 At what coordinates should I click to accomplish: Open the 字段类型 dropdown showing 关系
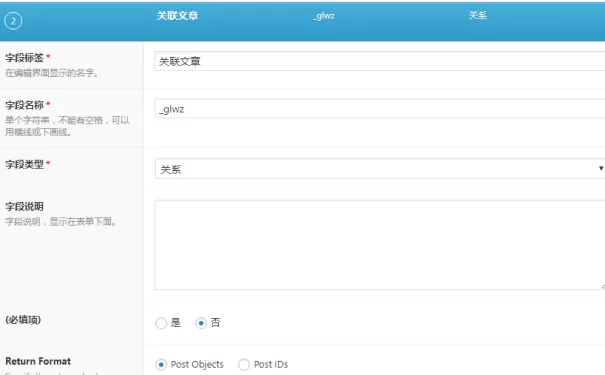(x=380, y=169)
